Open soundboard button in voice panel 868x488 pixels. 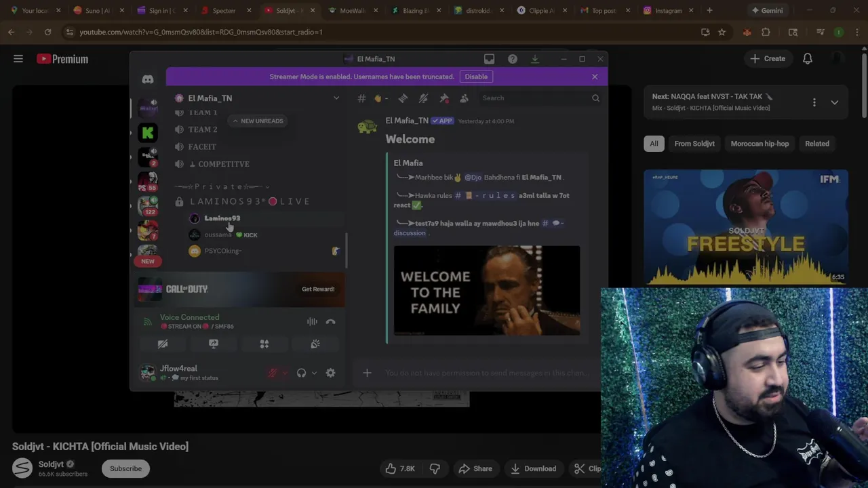coord(315,344)
